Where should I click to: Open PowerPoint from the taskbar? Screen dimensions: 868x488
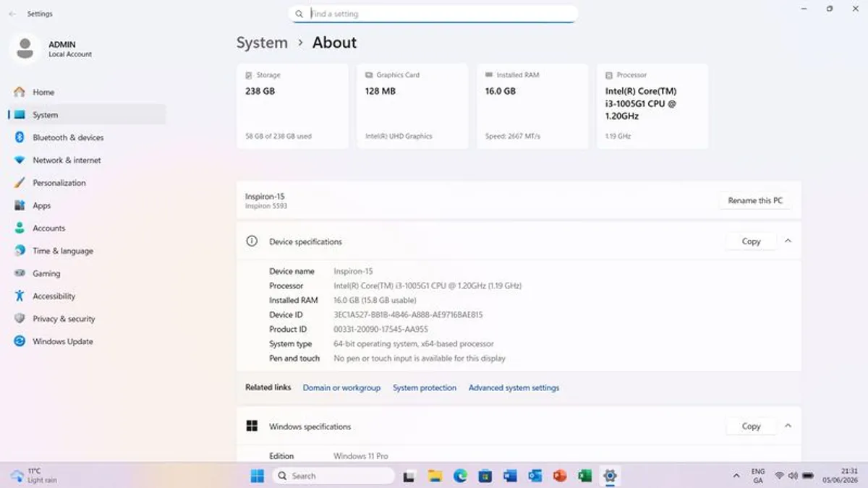click(x=560, y=476)
